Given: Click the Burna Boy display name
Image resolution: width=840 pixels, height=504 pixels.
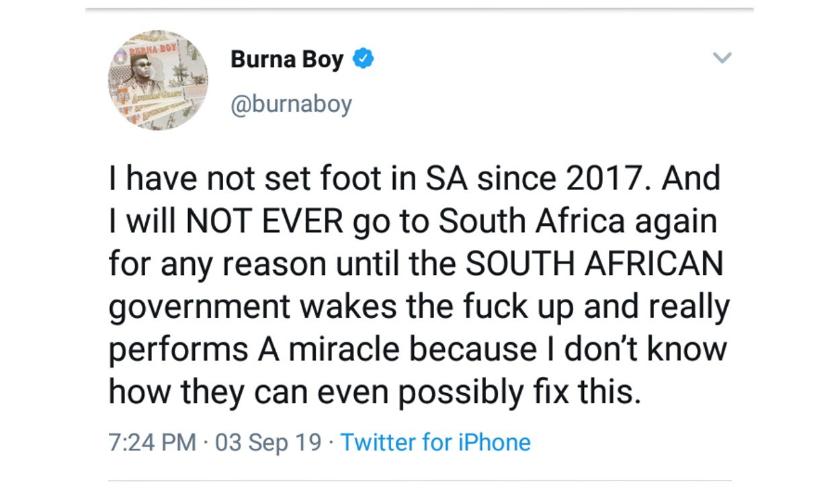Looking at the screenshot, I should pyautogui.click(x=287, y=60).
